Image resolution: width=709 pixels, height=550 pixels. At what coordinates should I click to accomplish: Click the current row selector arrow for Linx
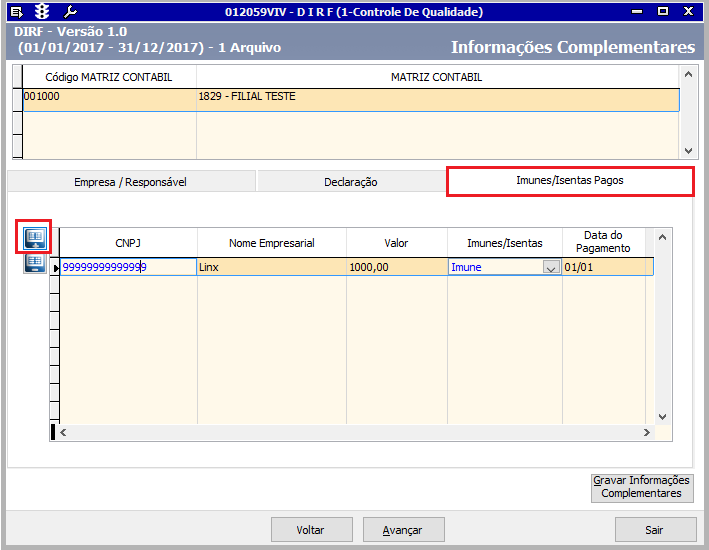[56, 268]
